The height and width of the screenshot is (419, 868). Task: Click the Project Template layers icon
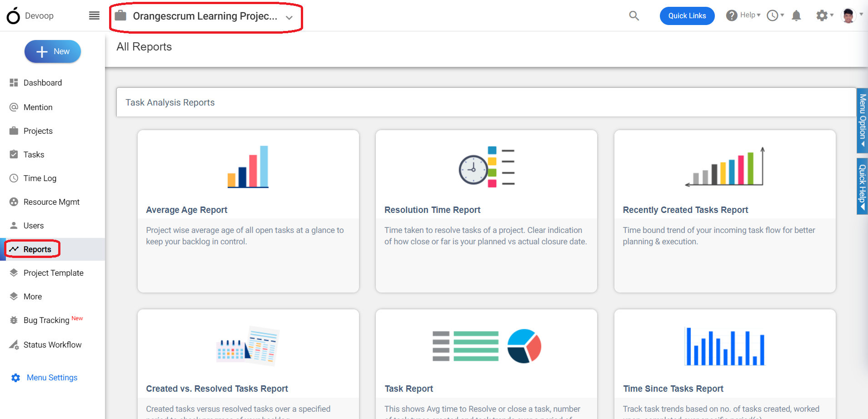coord(14,273)
